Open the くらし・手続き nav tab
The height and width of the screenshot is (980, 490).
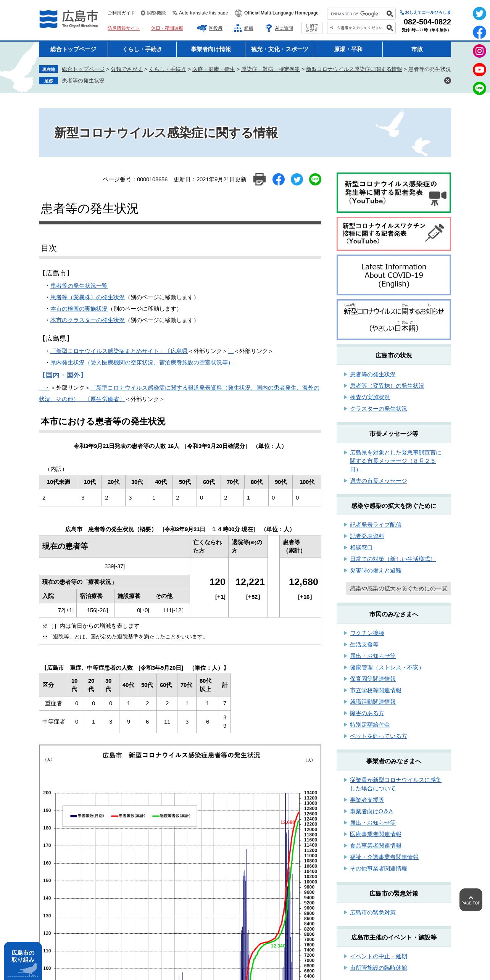tap(142, 49)
